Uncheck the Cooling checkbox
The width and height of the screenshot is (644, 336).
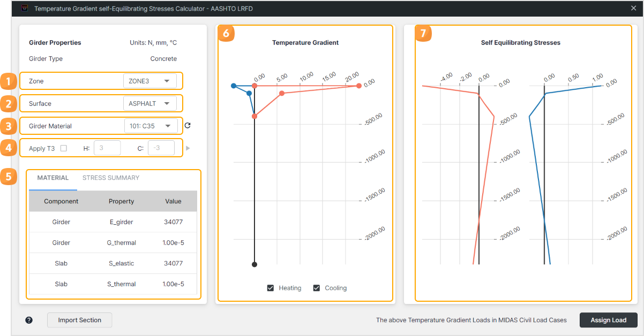(x=316, y=288)
